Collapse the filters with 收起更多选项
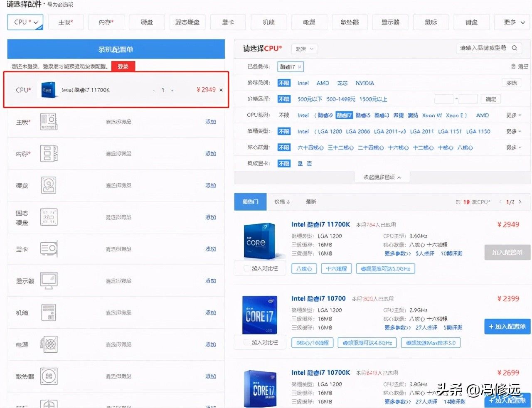Image resolution: width=532 pixels, height=408 pixels. tap(382, 177)
